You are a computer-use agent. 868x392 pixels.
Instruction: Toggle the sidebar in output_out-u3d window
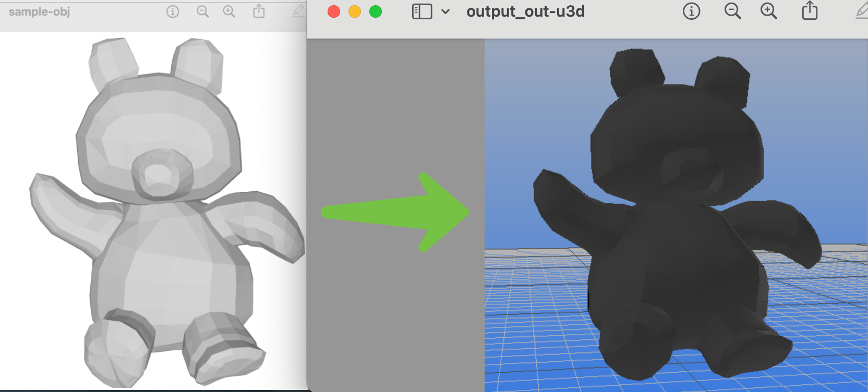pos(422,11)
